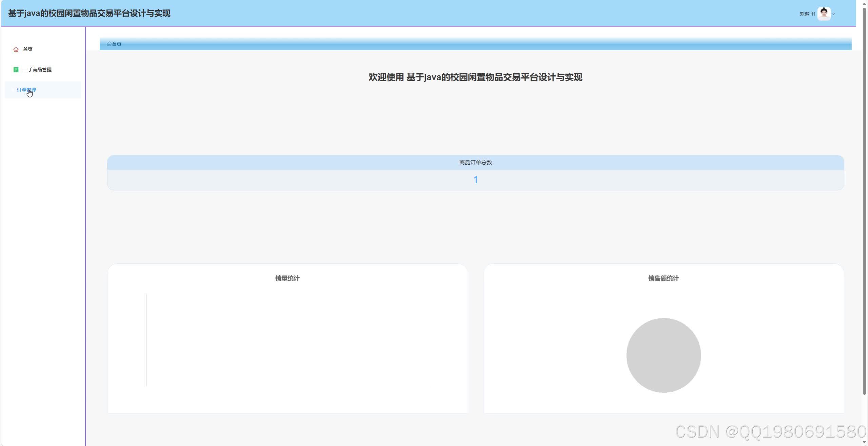This screenshot has width=868, height=446.
Task: Click the 订单管理 sidebar item icon
Action: 13,90
